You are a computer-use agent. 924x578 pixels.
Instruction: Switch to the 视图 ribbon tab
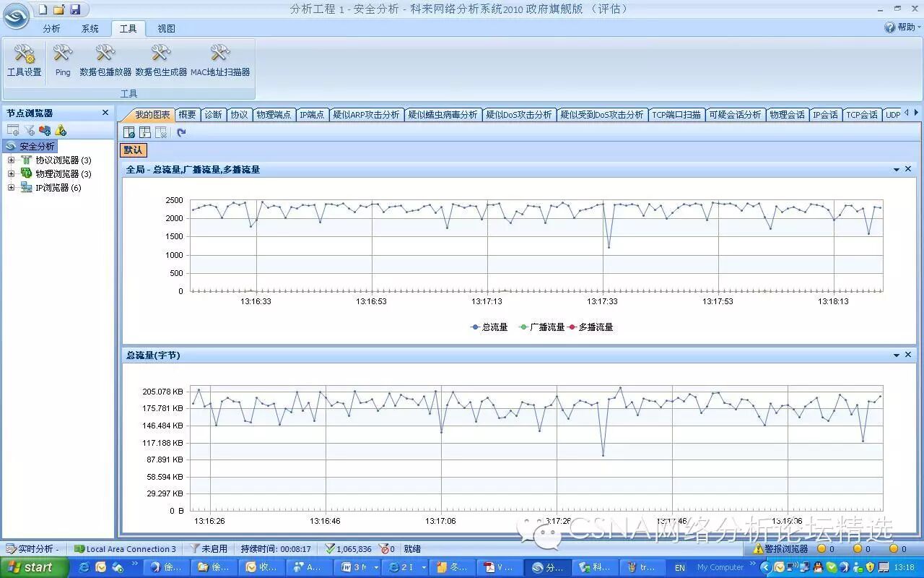[x=166, y=29]
